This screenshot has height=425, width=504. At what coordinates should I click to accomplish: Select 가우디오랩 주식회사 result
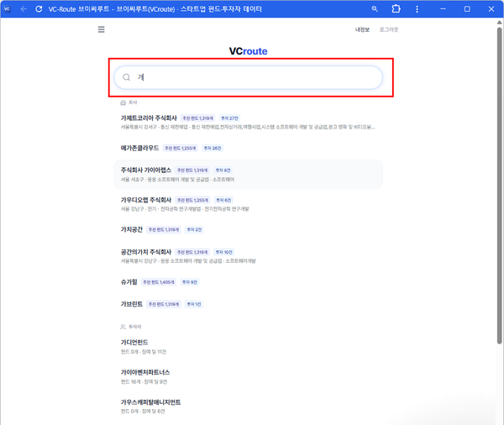point(248,204)
